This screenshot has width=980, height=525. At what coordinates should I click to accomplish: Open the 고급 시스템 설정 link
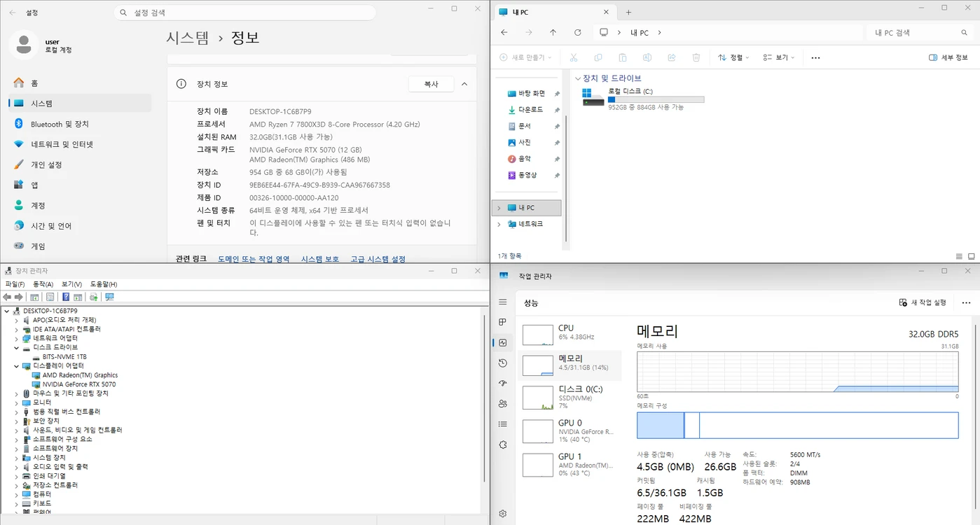378,259
